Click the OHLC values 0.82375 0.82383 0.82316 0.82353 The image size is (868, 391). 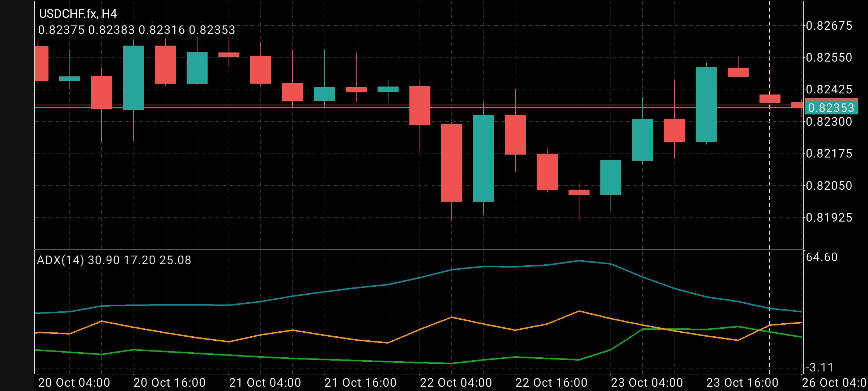[137, 30]
